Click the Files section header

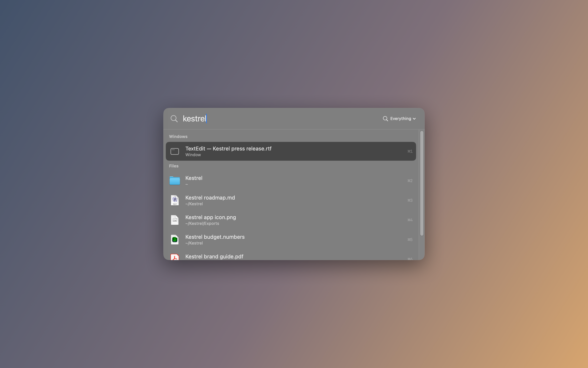click(x=174, y=166)
